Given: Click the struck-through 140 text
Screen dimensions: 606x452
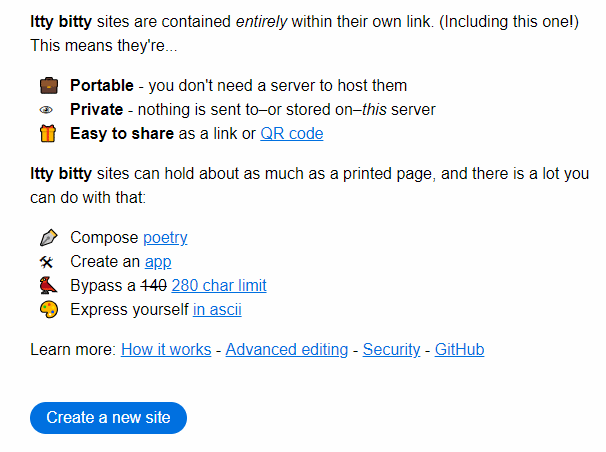Looking at the screenshot, I should [153, 285].
